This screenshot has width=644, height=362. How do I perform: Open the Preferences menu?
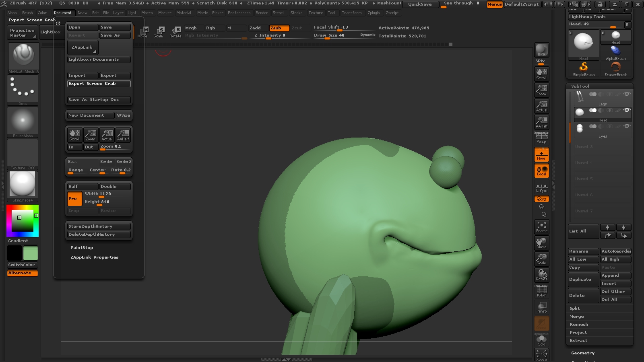tap(239, 13)
